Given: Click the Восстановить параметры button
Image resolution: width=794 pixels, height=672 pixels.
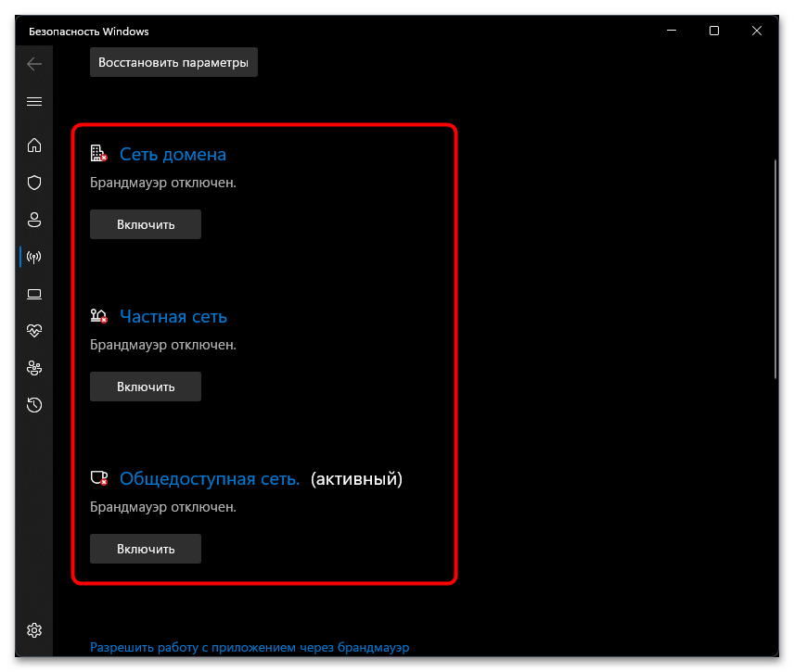Looking at the screenshot, I should click(173, 62).
